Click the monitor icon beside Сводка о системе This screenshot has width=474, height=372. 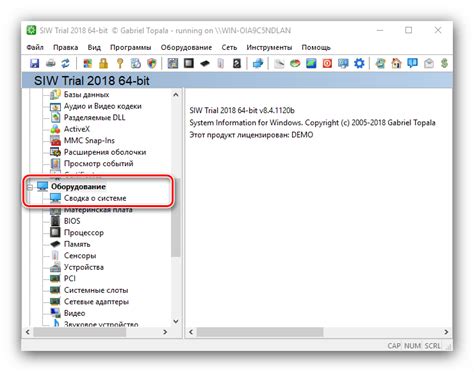coord(55,198)
